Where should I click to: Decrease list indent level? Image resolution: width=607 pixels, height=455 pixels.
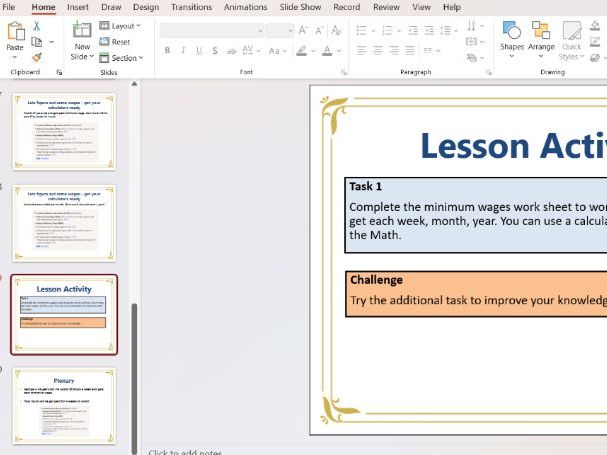413,30
